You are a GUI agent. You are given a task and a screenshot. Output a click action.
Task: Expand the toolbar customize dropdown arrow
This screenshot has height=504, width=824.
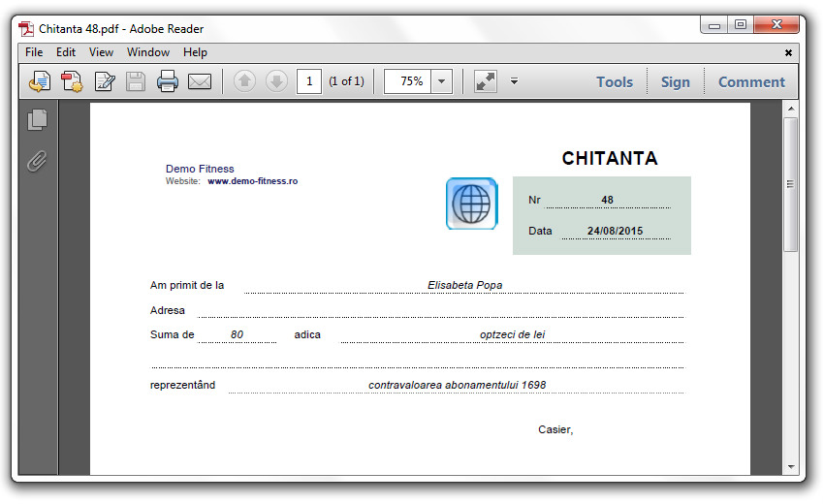pos(514,81)
